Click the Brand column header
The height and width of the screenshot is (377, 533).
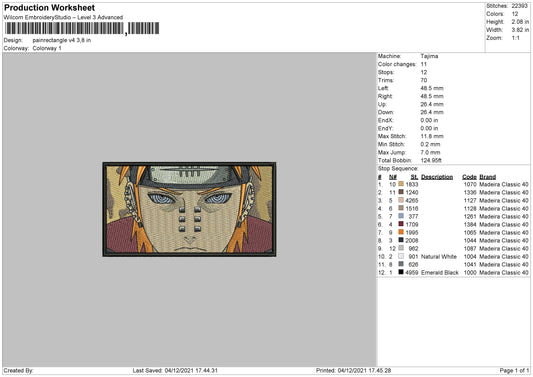click(x=487, y=177)
